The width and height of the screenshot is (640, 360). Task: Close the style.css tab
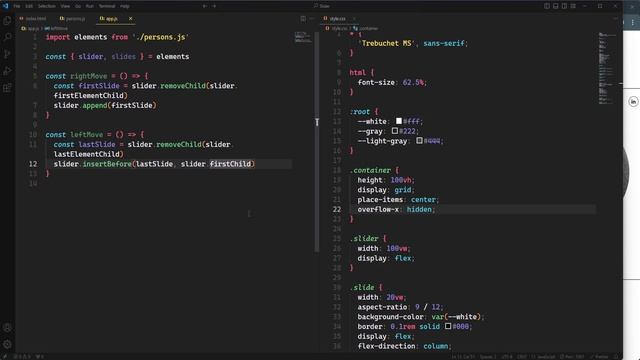(x=354, y=19)
